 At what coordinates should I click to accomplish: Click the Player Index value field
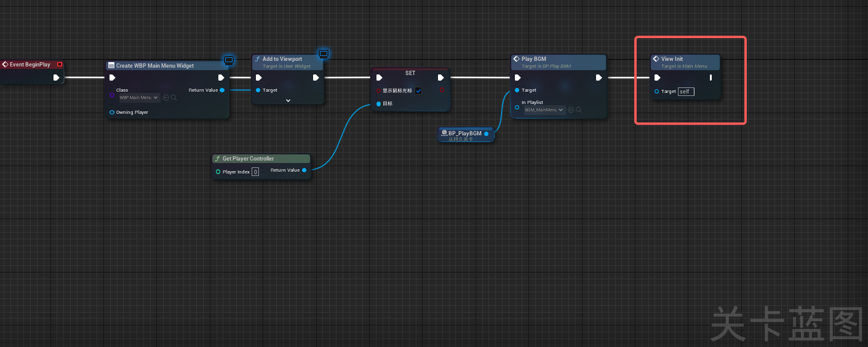[255, 172]
